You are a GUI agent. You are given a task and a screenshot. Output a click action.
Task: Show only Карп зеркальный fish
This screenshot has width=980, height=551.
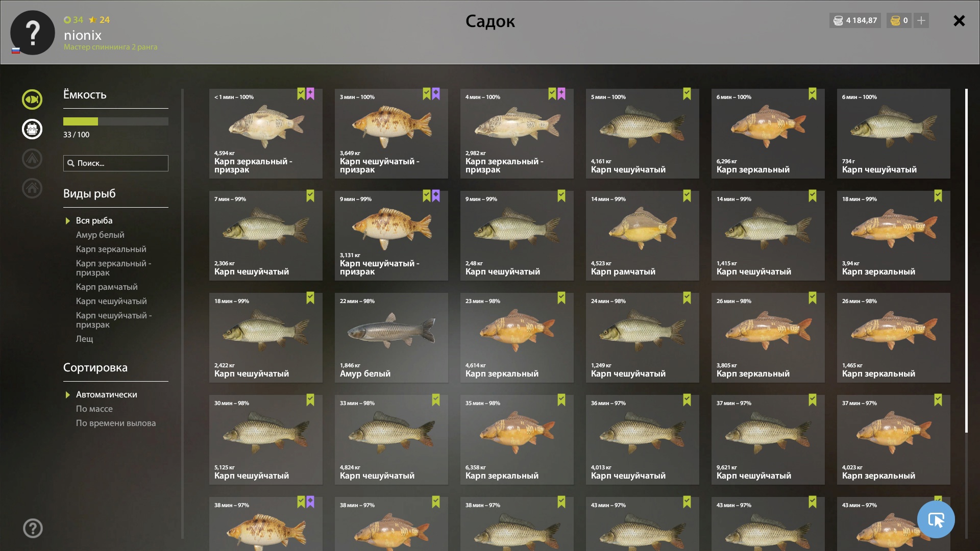(x=111, y=249)
